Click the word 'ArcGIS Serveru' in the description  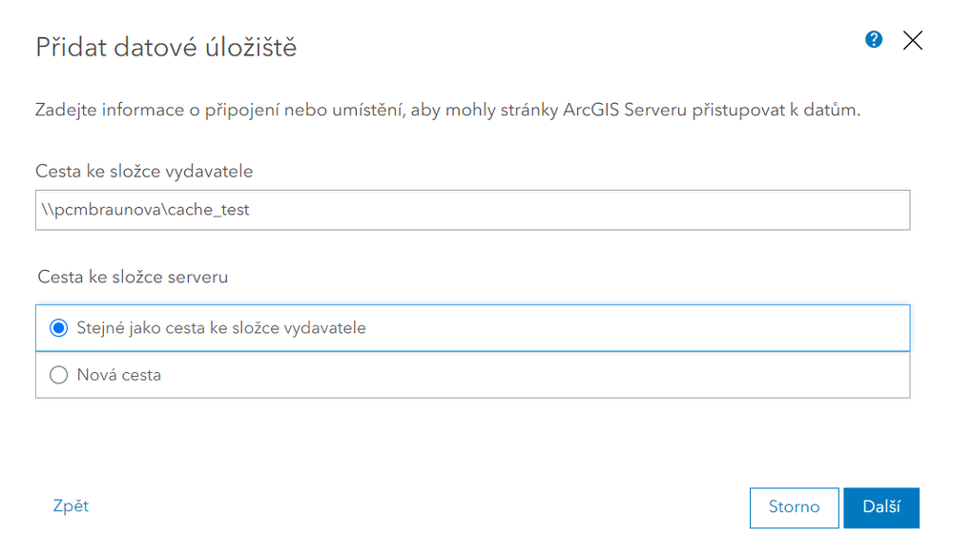click(x=634, y=111)
